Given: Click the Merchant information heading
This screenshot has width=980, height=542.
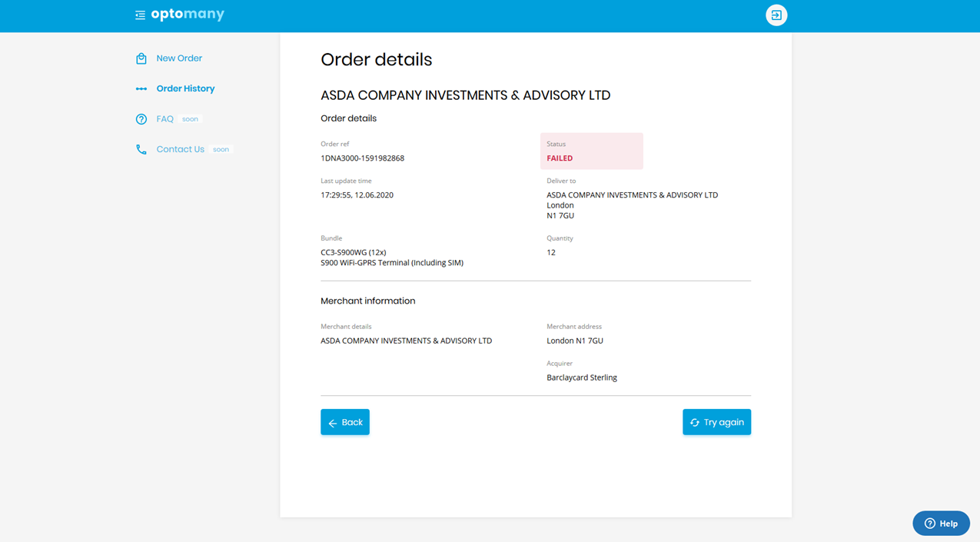Looking at the screenshot, I should coord(367,301).
